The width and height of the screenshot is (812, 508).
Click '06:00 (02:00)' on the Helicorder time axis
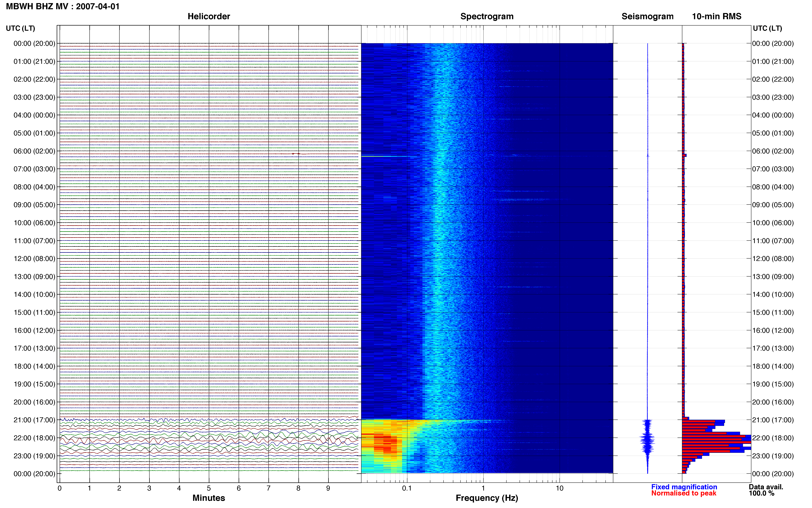pyautogui.click(x=34, y=151)
